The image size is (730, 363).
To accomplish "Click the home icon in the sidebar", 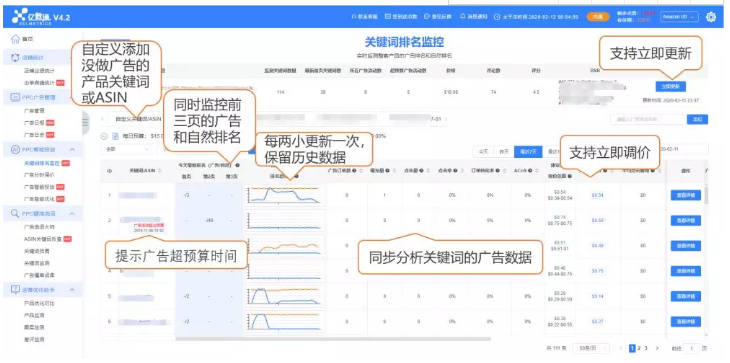I will pyautogui.click(x=15, y=40).
